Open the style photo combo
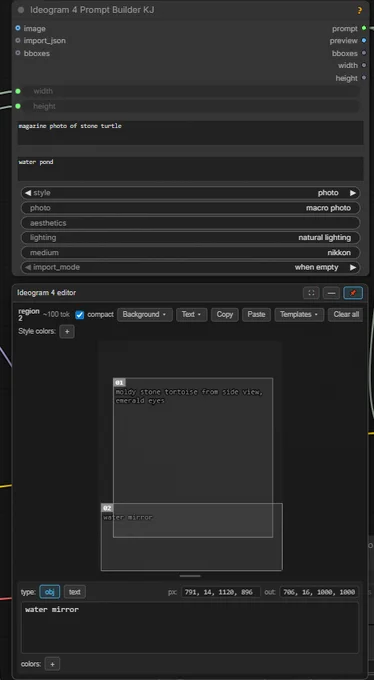This screenshot has width=374, height=680. coord(190,193)
